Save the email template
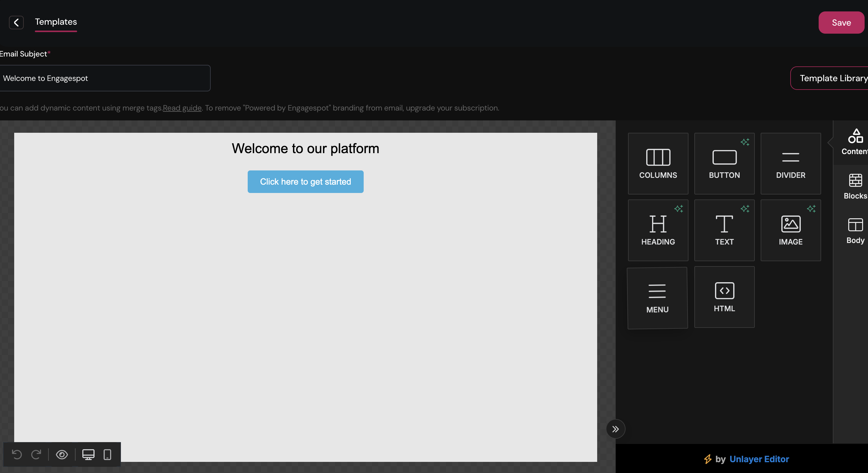Viewport: 868px width, 473px height. point(841,23)
